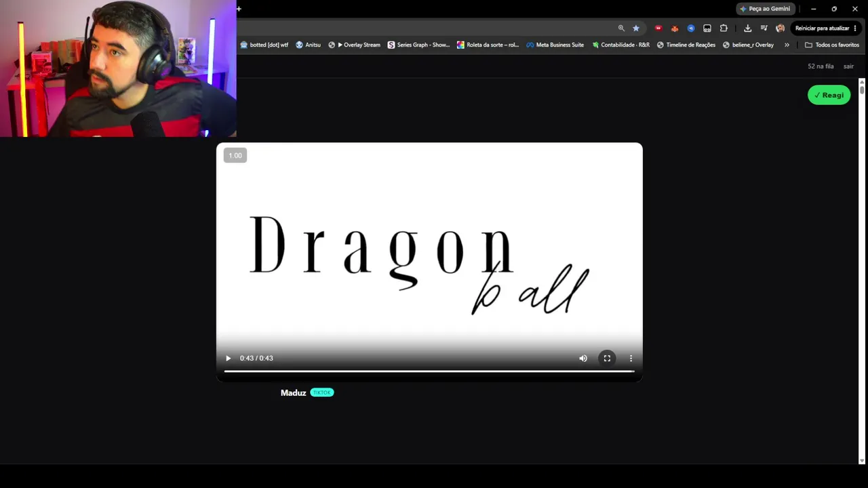
Task: Open the Contabilidade - R&R bookmark
Action: [x=620, y=45]
